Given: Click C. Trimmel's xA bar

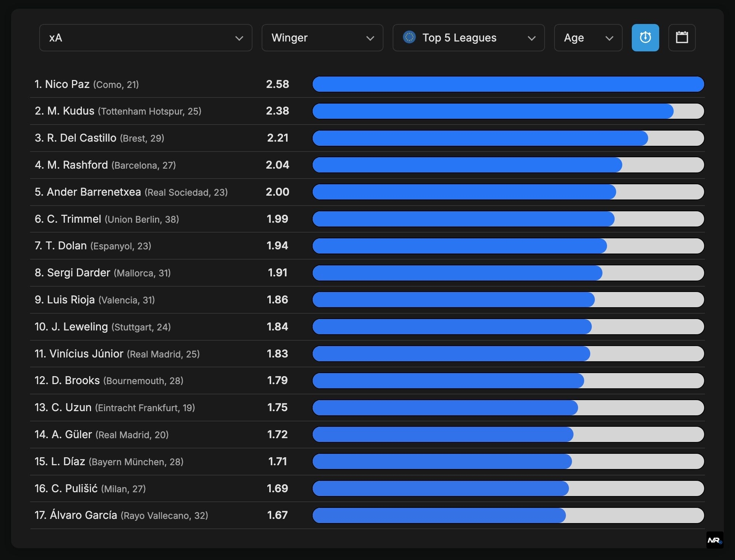Looking at the screenshot, I should [508, 219].
